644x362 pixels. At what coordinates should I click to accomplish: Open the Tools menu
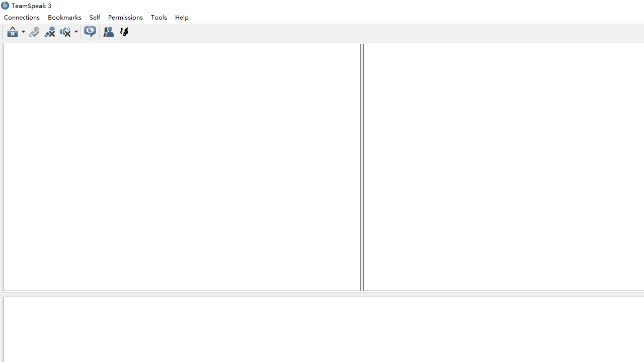tap(158, 17)
